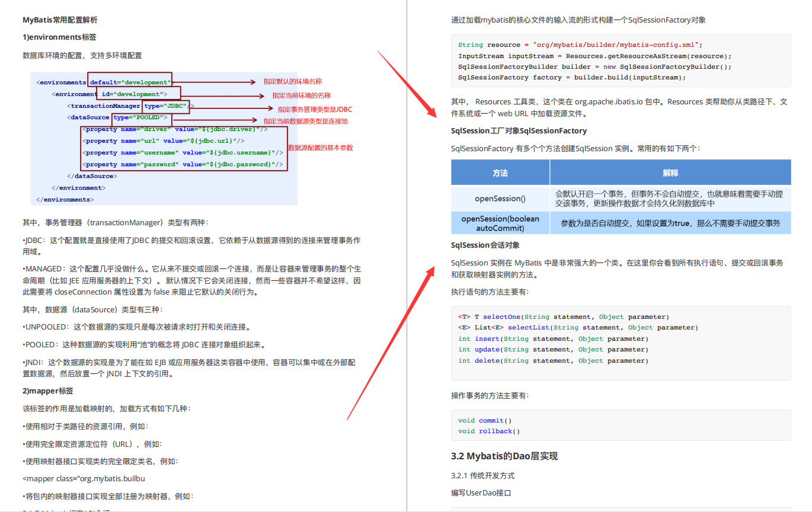Click the table header "方法"
Viewport: 812px width, 512px height.
(x=500, y=173)
